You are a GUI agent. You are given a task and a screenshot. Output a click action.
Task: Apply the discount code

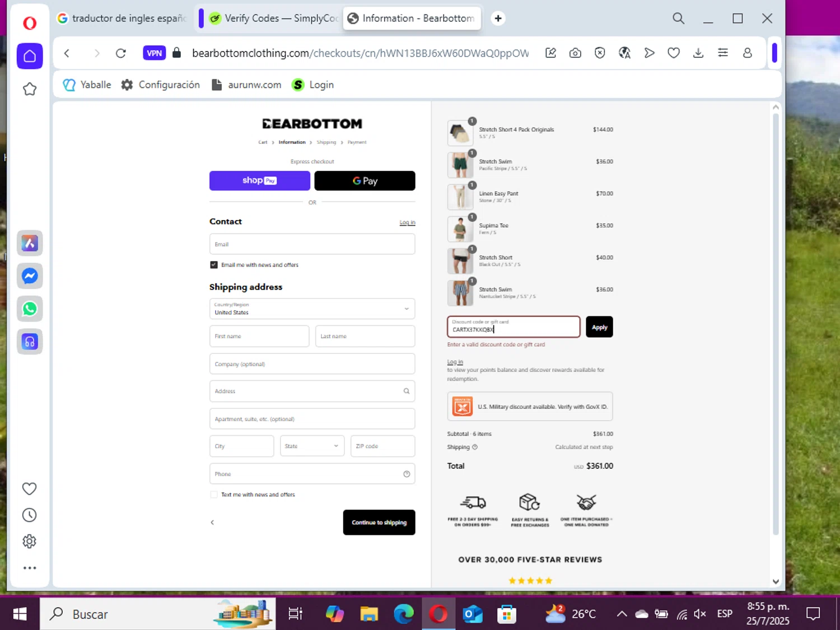[599, 327]
